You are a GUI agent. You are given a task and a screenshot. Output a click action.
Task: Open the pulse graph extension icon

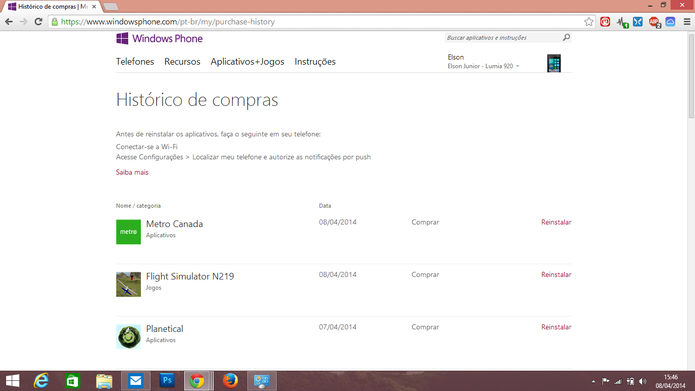pos(622,22)
